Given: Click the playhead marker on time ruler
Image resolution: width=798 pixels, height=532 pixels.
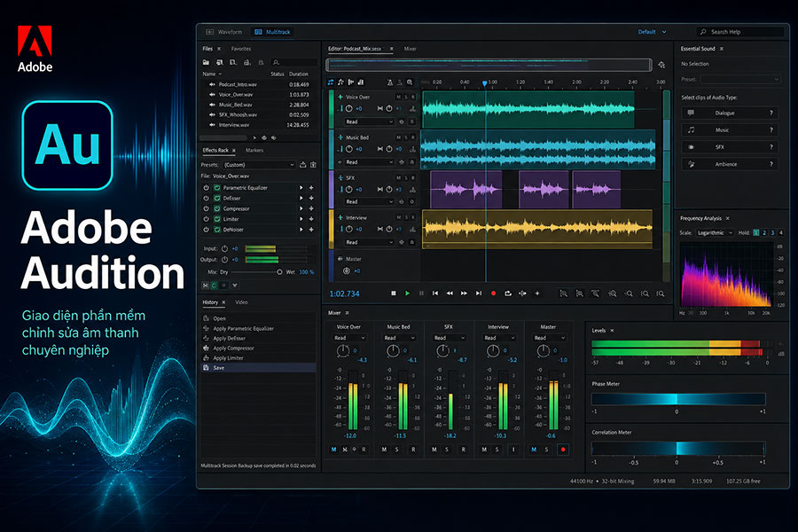Looking at the screenshot, I should pyautogui.click(x=484, y=82).
